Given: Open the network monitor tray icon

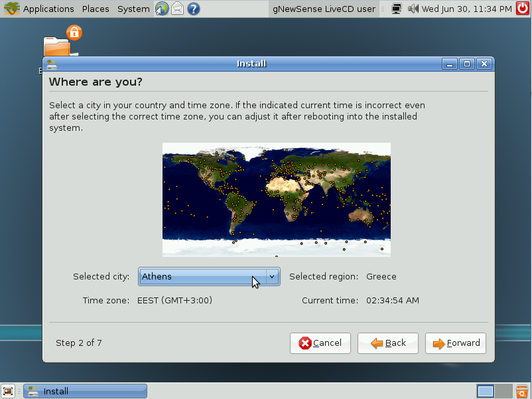Looking at the screenshot, I should (396, 9).
